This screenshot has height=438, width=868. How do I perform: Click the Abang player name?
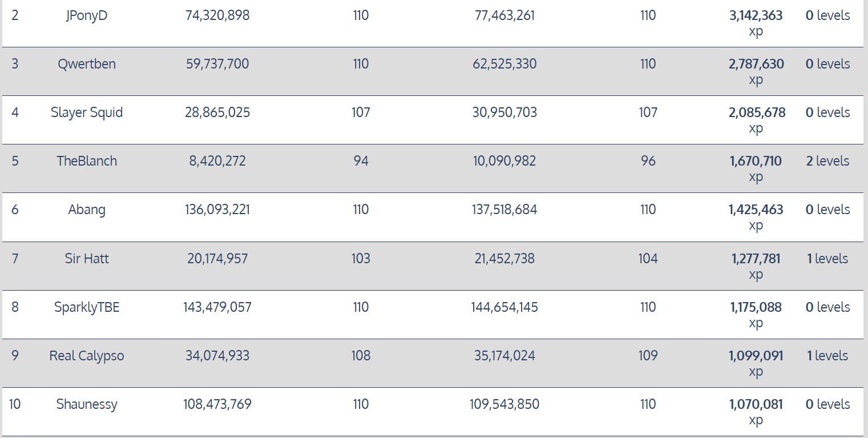[x=87, y=210]
